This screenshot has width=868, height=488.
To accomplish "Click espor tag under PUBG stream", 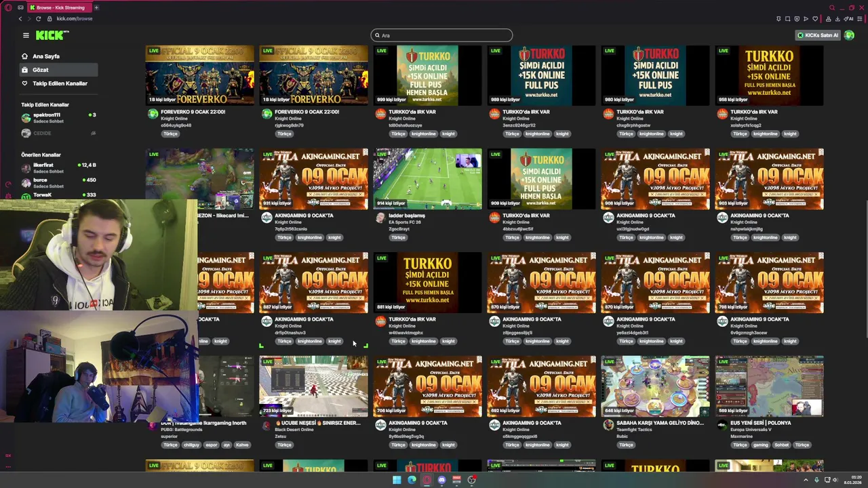I will pyautogui.click(x=212, y=445).
